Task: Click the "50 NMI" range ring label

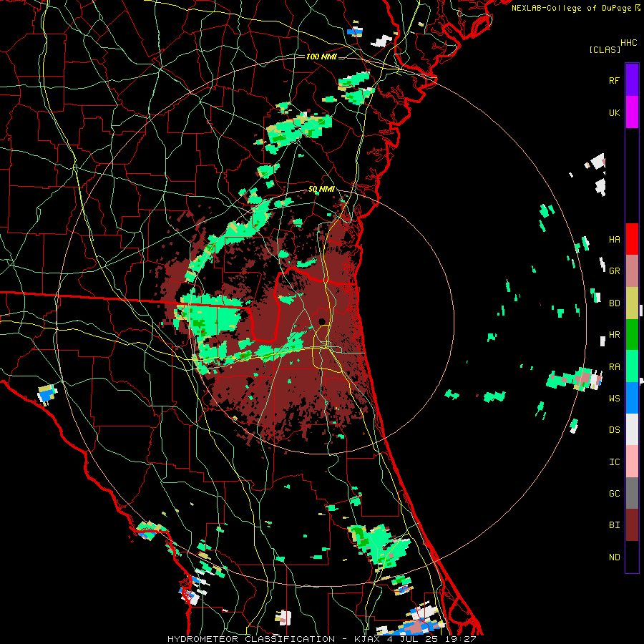Action: pyautogui.click(x=321, y=190)
